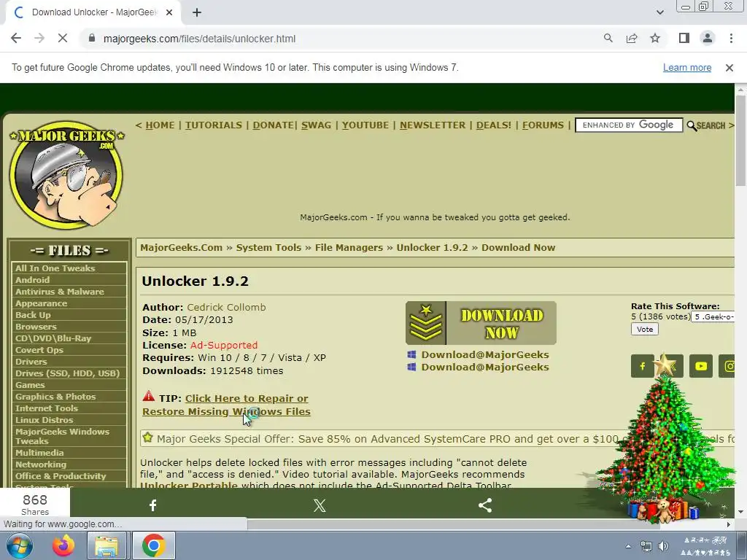Click File Managers breadcrumb
The width and height of the screenshot is (747, 560).
[349, 248]
